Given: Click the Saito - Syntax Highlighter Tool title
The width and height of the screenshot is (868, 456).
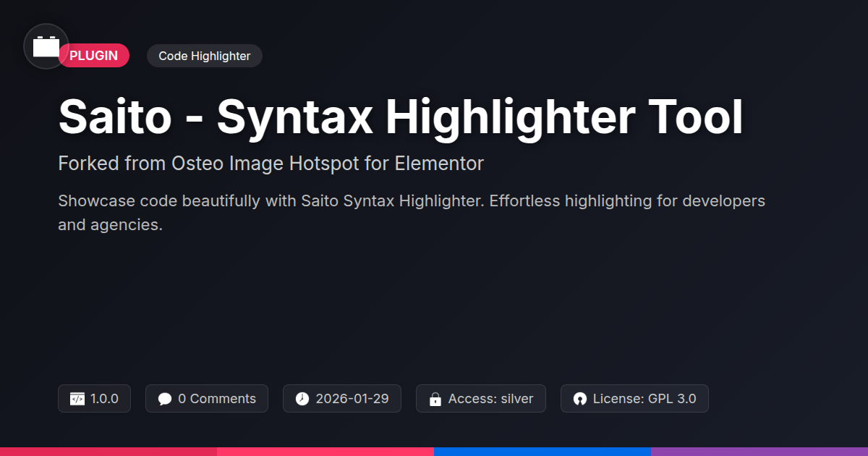Looking at the screenshot, I should click(x=401, y=117).
